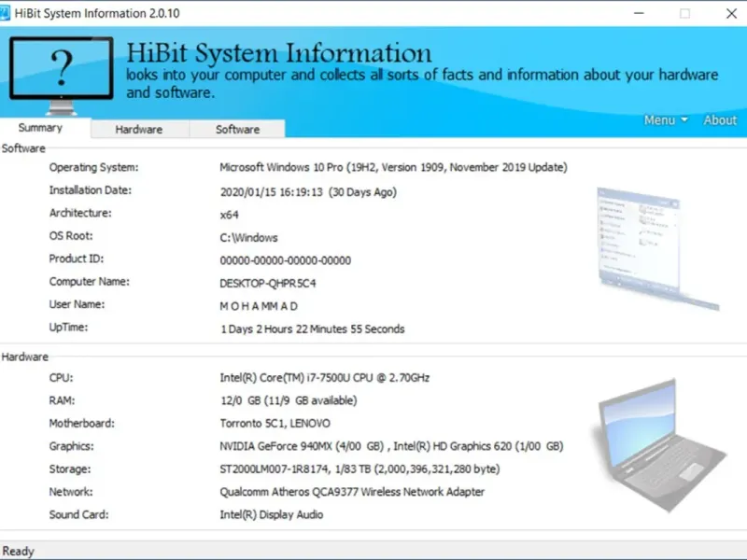This screenshot has height=560, width=747.
Task: Click the window title text HiBit System Information 2.0.10
Action: point(97,13)
